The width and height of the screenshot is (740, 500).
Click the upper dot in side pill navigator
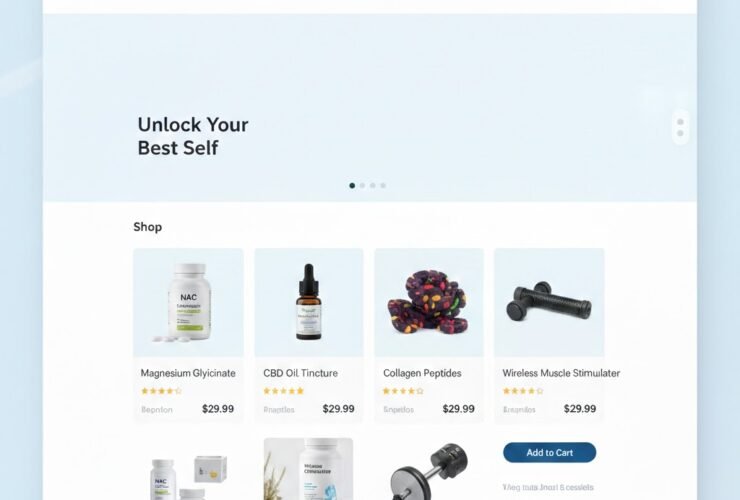click(680, 122)
